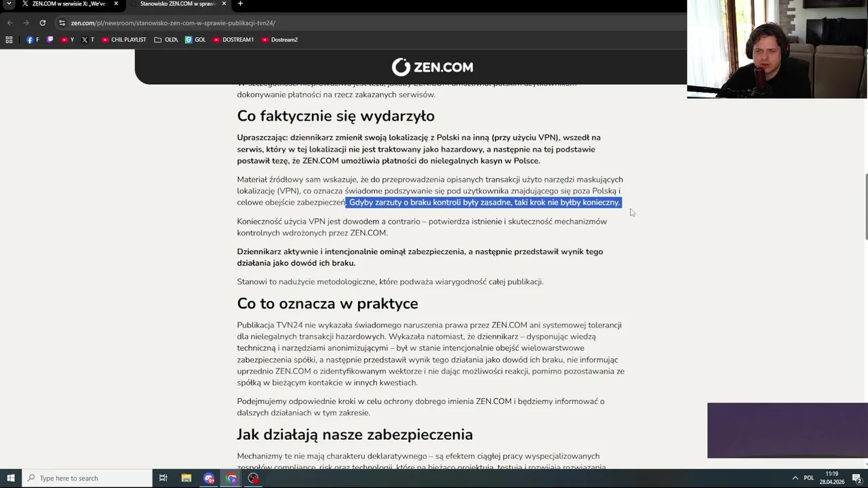Click the webcam overlay video
The width and height of the screenshot is (868, 488).
[777, 49]
